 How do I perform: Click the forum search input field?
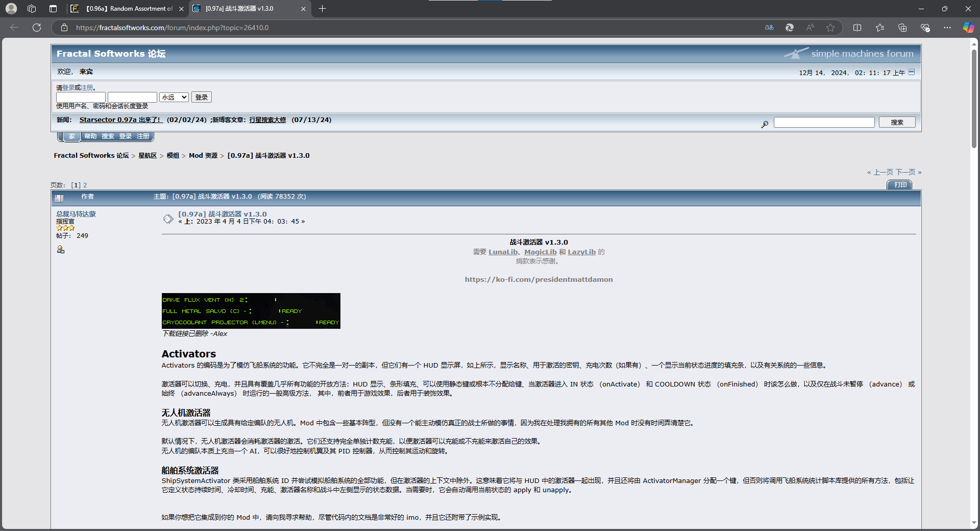coord(824,123)
